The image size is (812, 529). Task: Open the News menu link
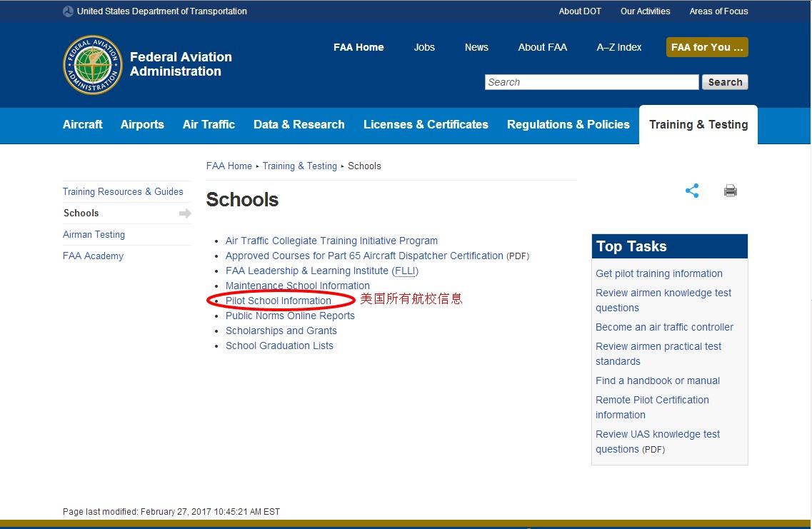[476, 47]
